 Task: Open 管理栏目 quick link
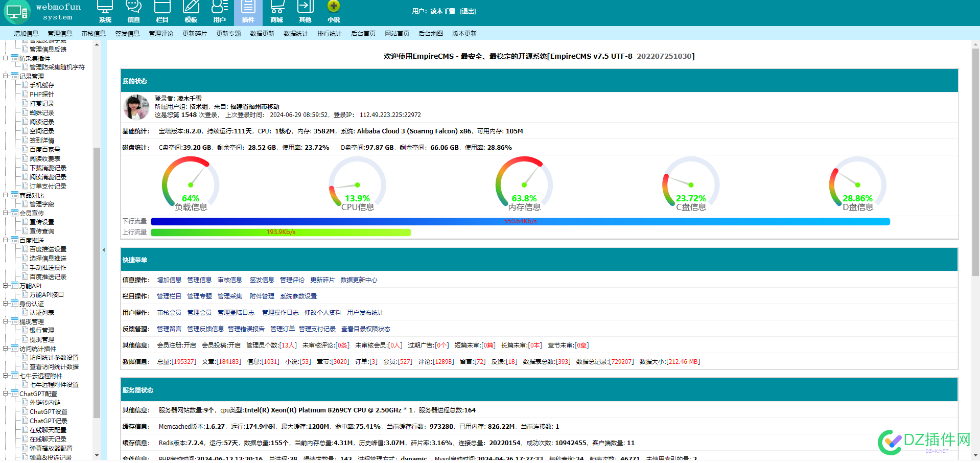[169, 296]
